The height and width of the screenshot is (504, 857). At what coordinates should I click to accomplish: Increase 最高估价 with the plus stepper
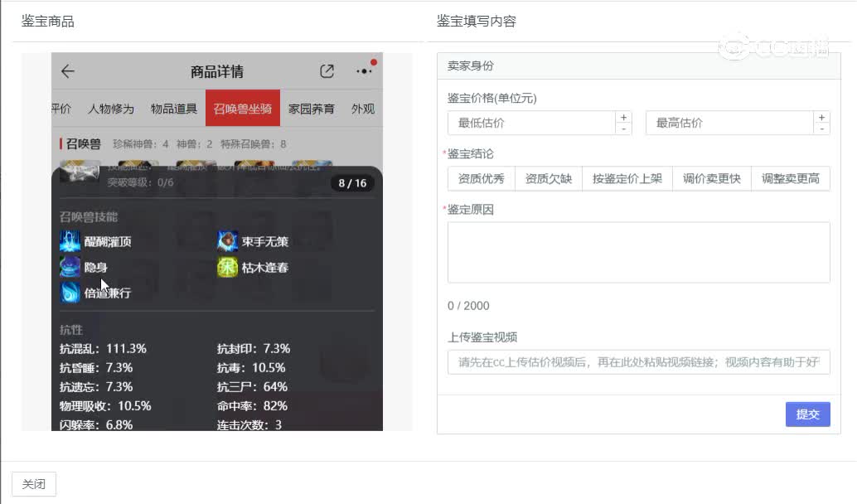pyautogui.click(x=821, y=118)
